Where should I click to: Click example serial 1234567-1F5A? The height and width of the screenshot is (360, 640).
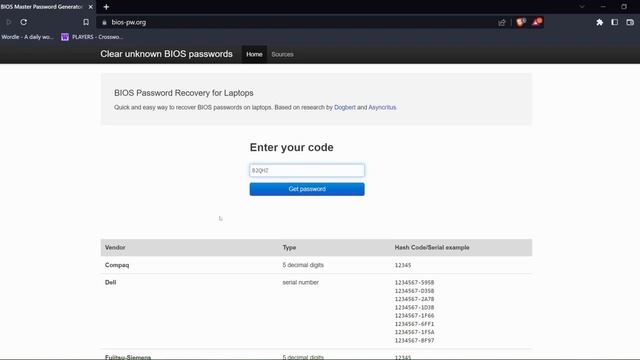point(414,332)
